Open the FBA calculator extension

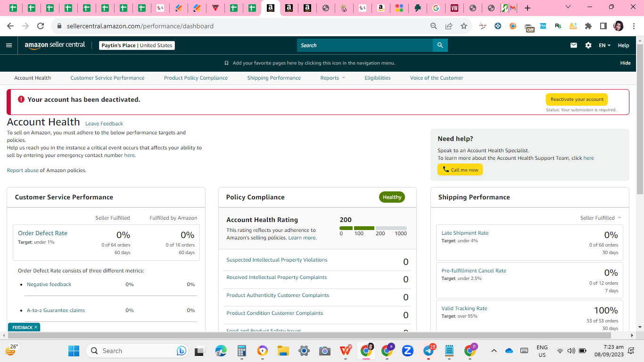pyautogui.click(x=543, y=26)
